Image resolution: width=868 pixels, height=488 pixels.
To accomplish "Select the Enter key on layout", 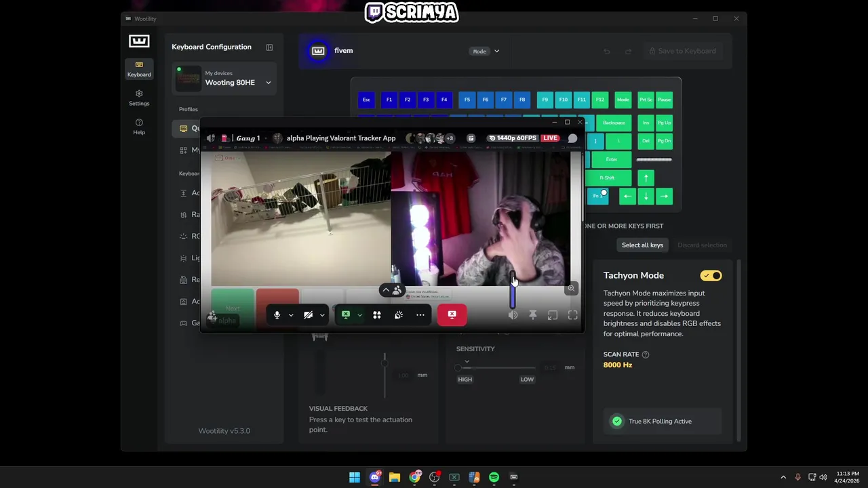I will click(x=611, y=159).
